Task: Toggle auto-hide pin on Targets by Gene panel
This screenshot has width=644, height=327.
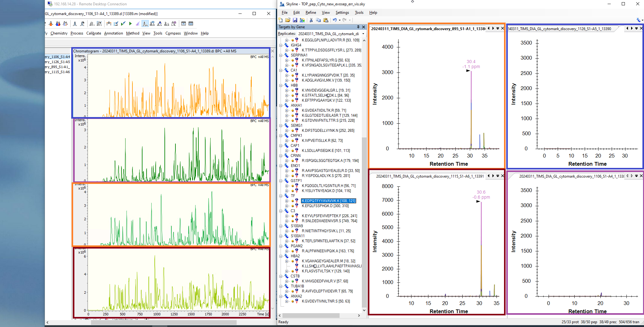Action: 358,27
